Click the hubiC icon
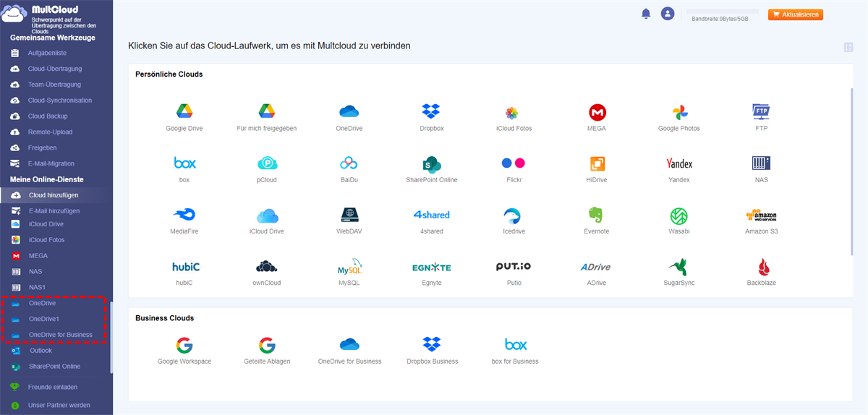This screenshot has width=868, height=415. tap(184, 266)
